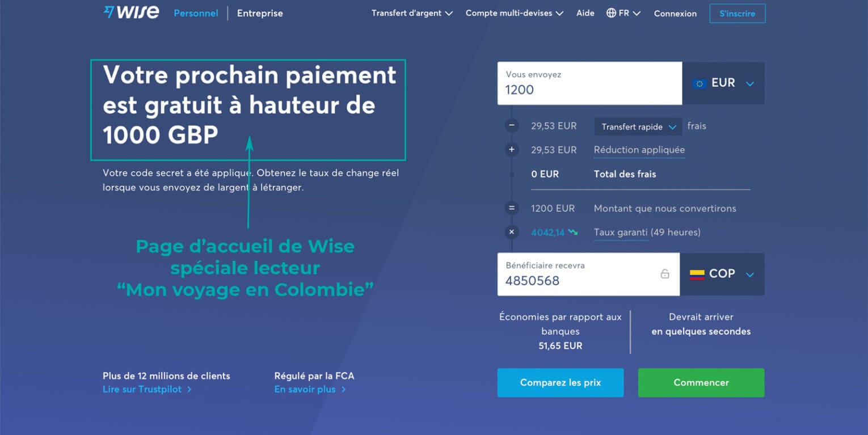Expand the Transfert rapide dropdown
This screenshot has width=868, height=435.
(639, 127)
